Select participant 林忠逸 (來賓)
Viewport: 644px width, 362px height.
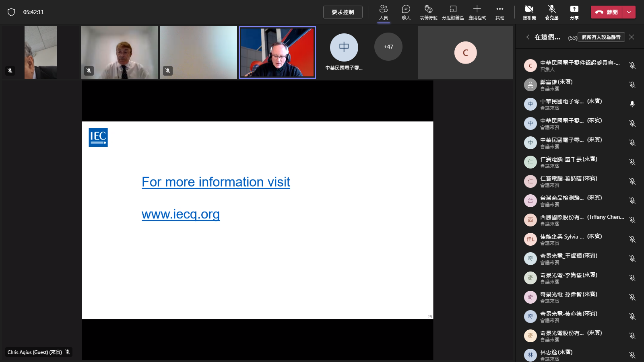(580, 355)
